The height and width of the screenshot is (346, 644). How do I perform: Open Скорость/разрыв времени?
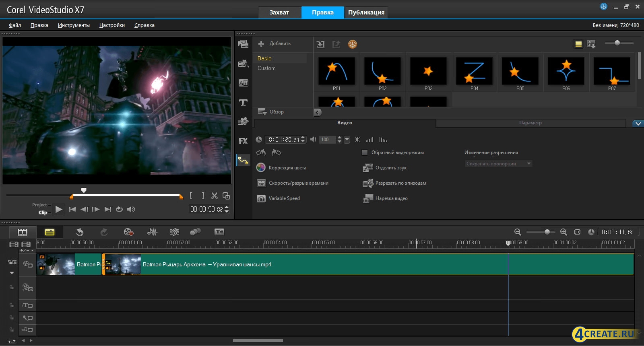point(293,183)
